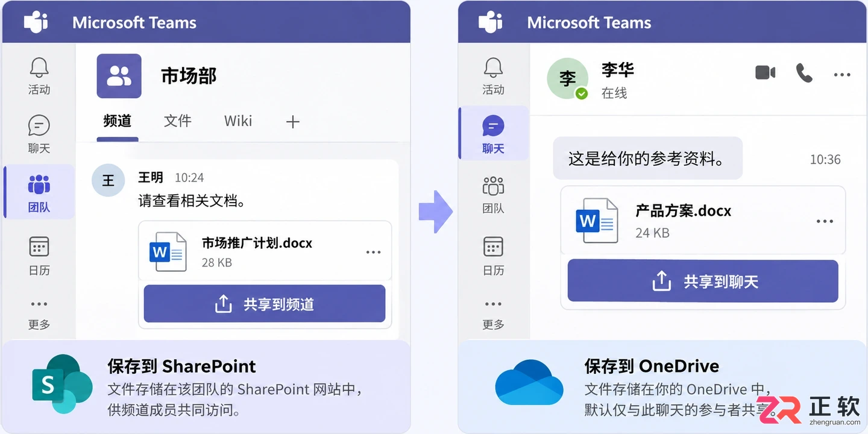Click the SharePoint logo icon
The width and height of the screenshot is (868, 434).
(61, 383)
